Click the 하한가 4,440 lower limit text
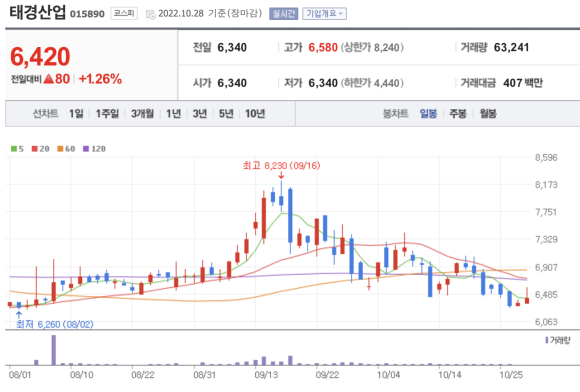The width and height of the screenshot is (580, 392). click(x=372, y=83)
